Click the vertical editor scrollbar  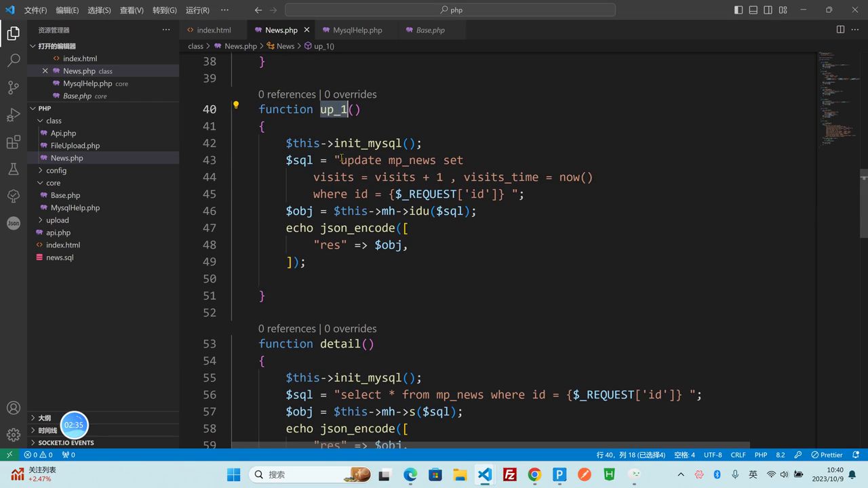[864, 203]
